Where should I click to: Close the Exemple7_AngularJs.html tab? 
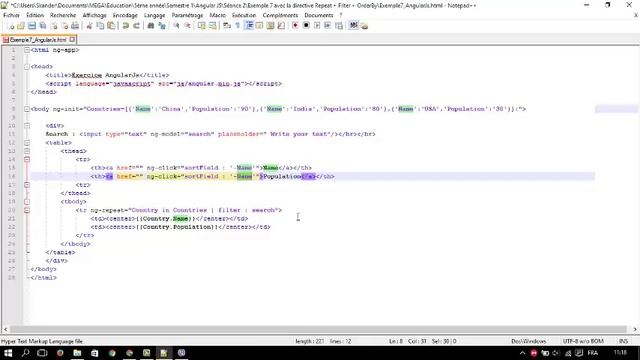pyautogui.click(x=72, y=40)
